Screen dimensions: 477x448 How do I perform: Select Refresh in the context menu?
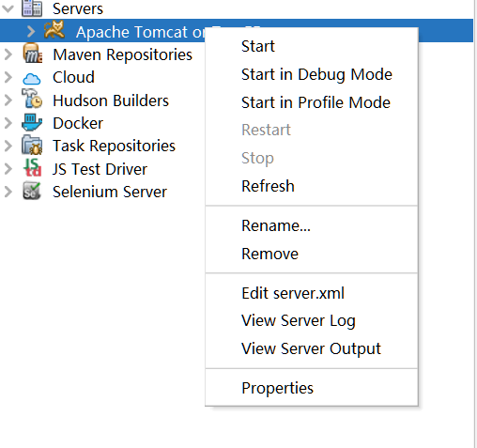point(312,186)
